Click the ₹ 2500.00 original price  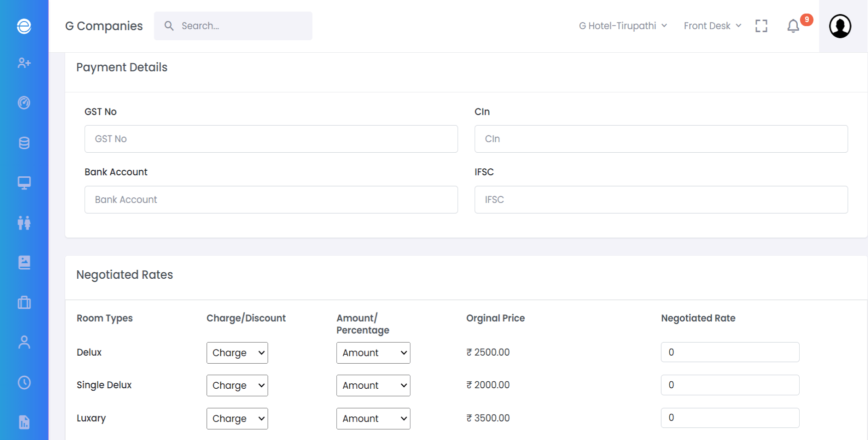[x=488, y=352]
